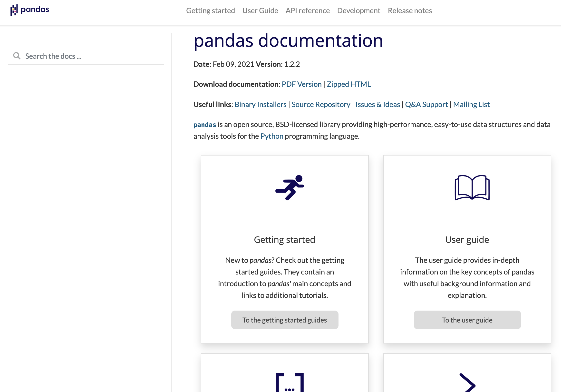Open the Source Repository link
Screen dimensions: 561x392
(x=321, y=104)
